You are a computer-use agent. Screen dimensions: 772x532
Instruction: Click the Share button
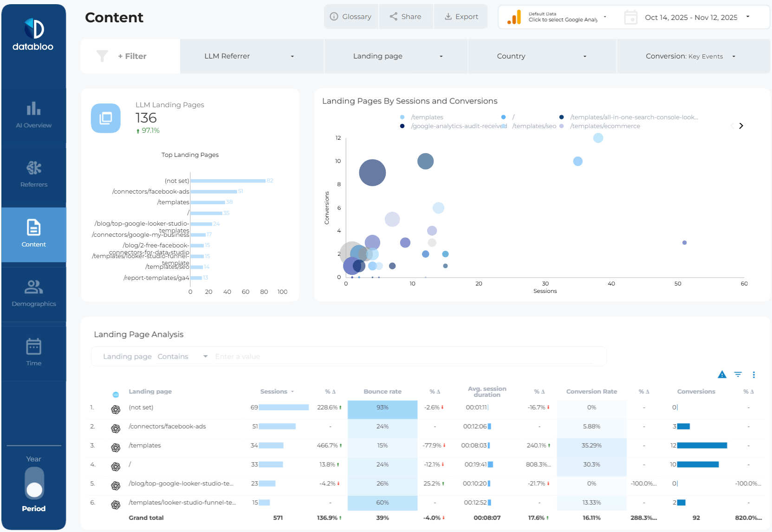[x=406, y=17]
